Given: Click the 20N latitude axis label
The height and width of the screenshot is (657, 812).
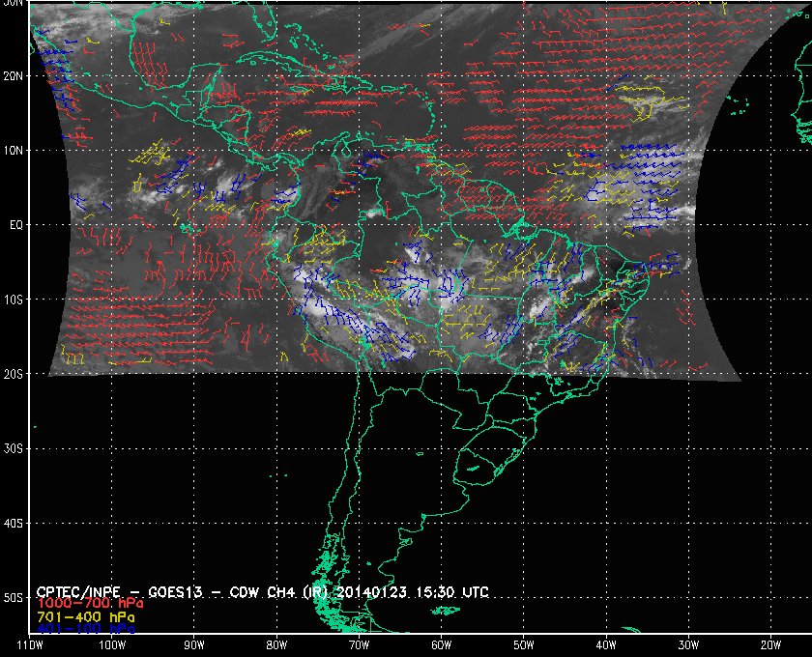Looking at the screenshot, I should click(x=14, y=75).
